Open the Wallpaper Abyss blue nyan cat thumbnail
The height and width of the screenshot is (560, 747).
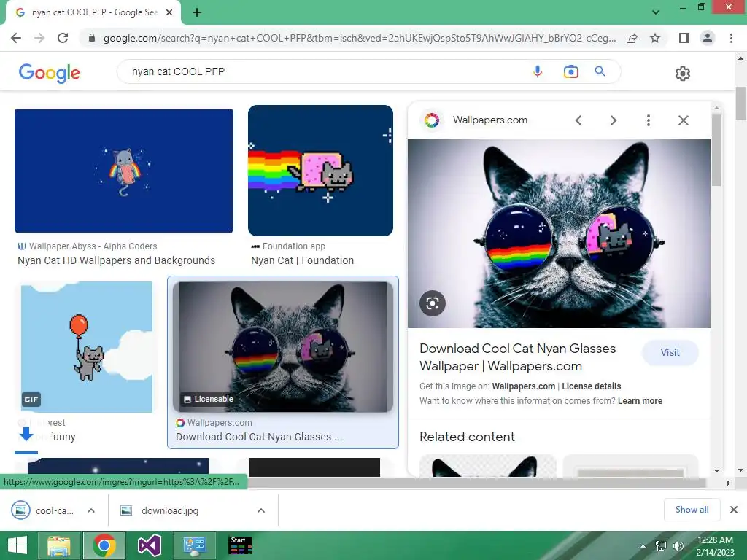coord(124,171)
